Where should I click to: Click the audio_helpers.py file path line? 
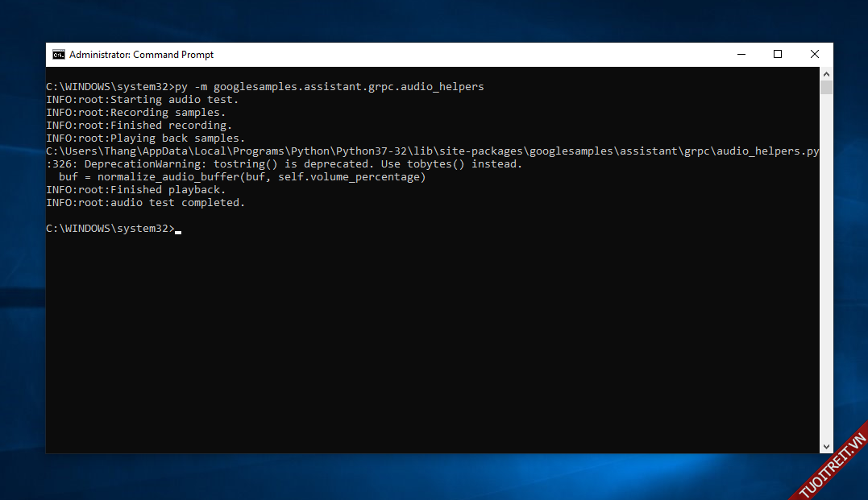click(x=432, y=151)
